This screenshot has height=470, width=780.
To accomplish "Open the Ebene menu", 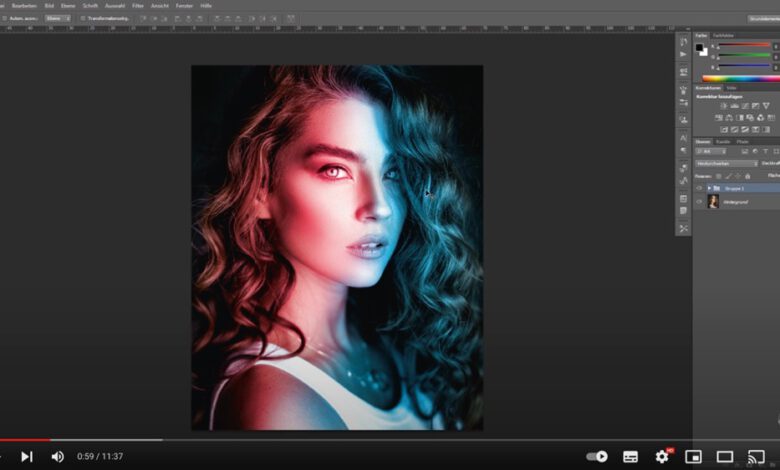I will pyautogui.click(x=68, y=6).
